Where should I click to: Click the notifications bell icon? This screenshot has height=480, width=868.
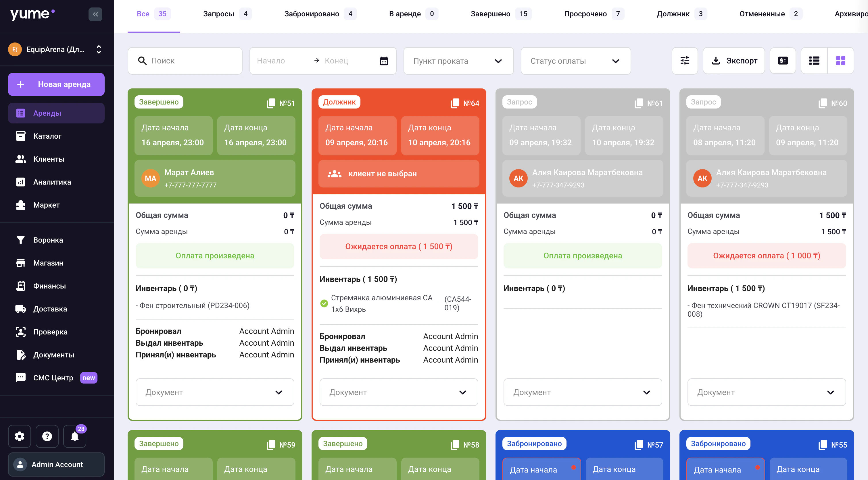74,436
